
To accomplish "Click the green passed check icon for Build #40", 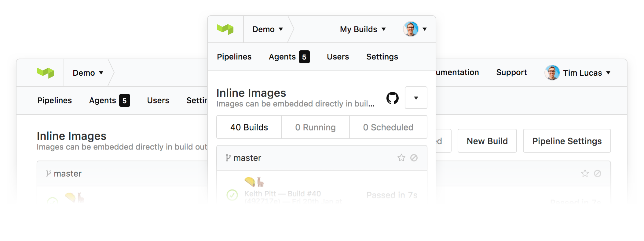I will (232, 195).
